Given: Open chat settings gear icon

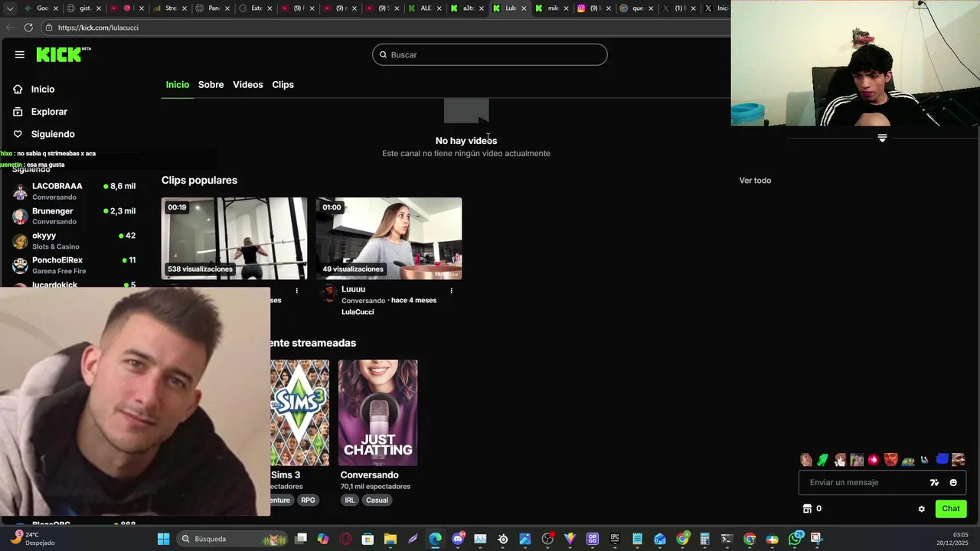Looking at the screenshot, I should click(922, 509).
